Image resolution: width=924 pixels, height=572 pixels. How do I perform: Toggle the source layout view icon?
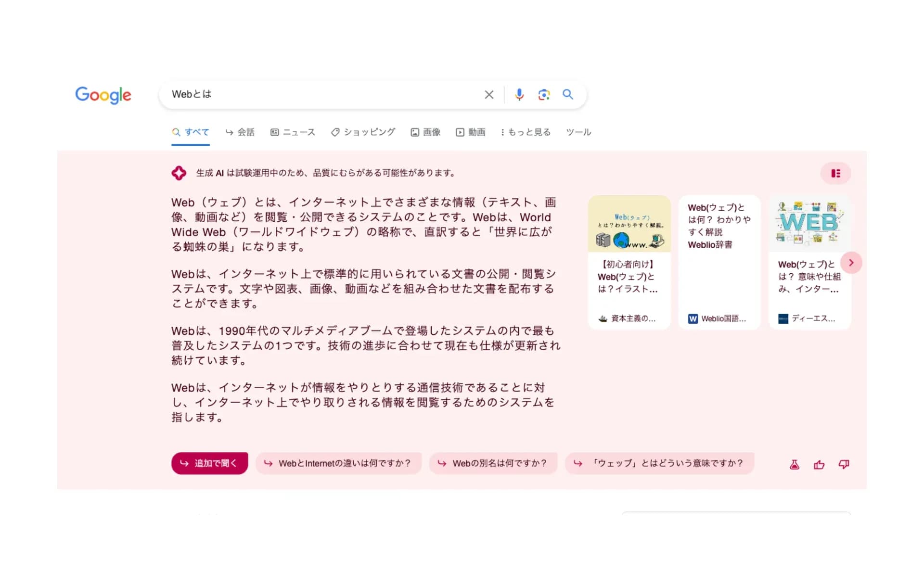click(x=836, y=174)
